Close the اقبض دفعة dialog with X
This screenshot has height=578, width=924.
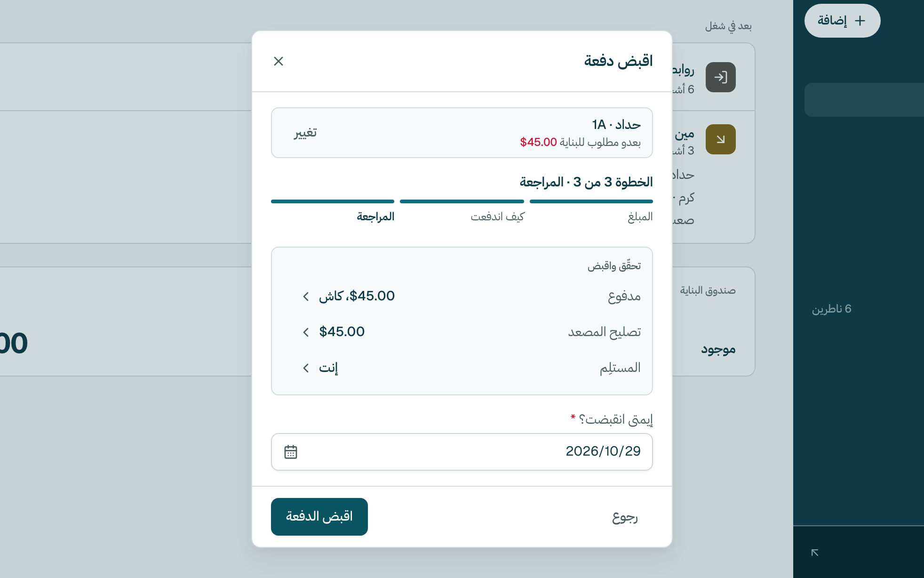(279, 61)
